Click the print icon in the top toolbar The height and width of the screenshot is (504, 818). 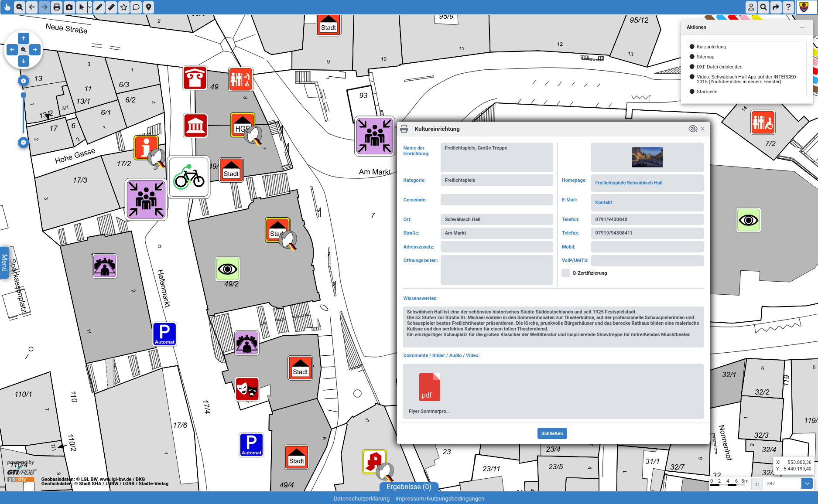pos(57,7)
